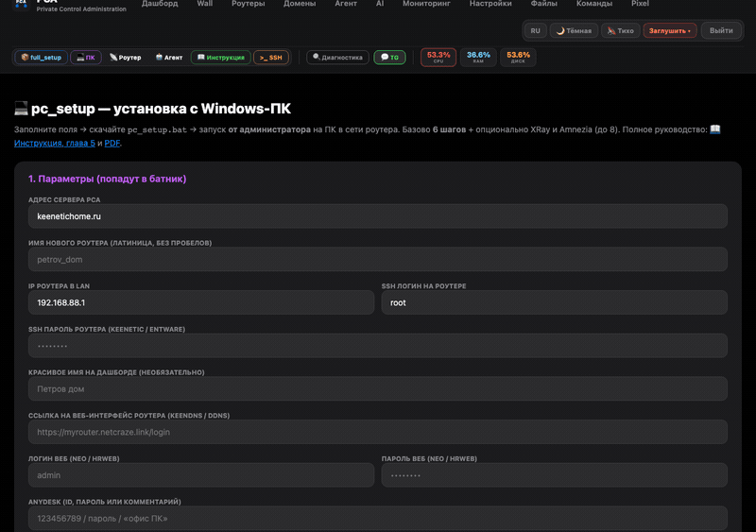Screen dimensions: 756x532
Task: Click the PCA logo icon
Action: coord(21,4)
